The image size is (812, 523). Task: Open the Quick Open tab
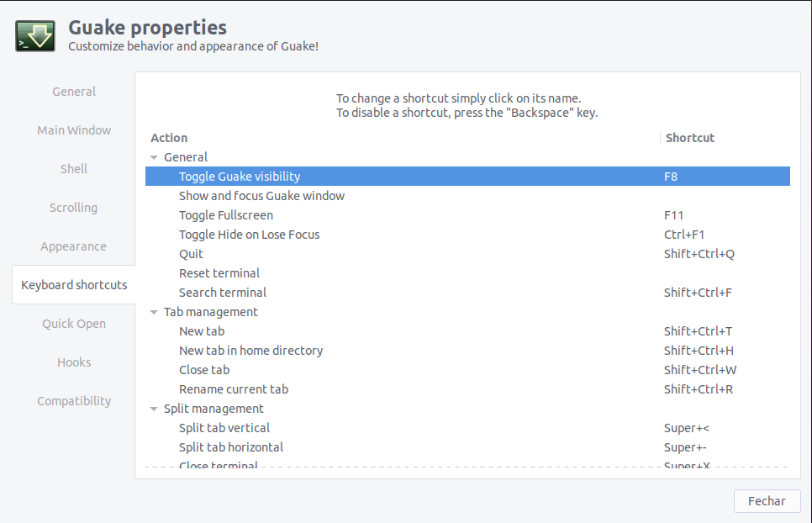coord(73,324)
